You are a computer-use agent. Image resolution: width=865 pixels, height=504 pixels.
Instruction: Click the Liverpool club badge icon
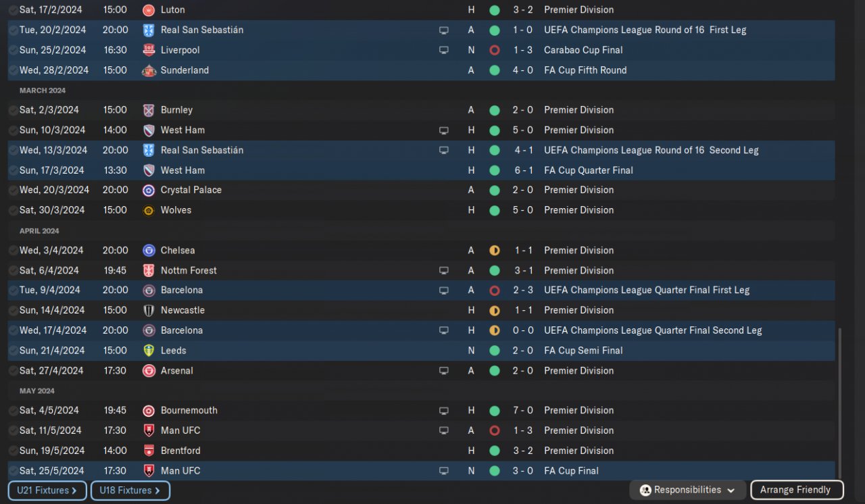coord(149,50)
